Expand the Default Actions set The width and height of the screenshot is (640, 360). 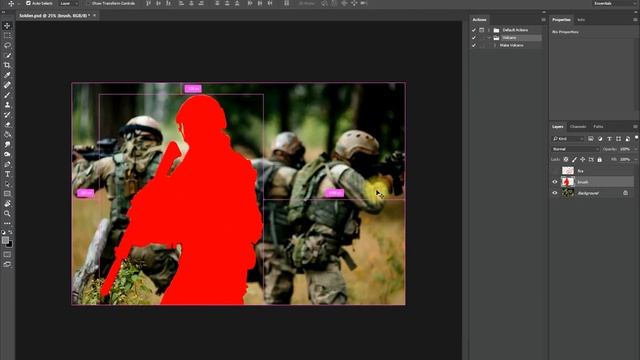(489, 30)
